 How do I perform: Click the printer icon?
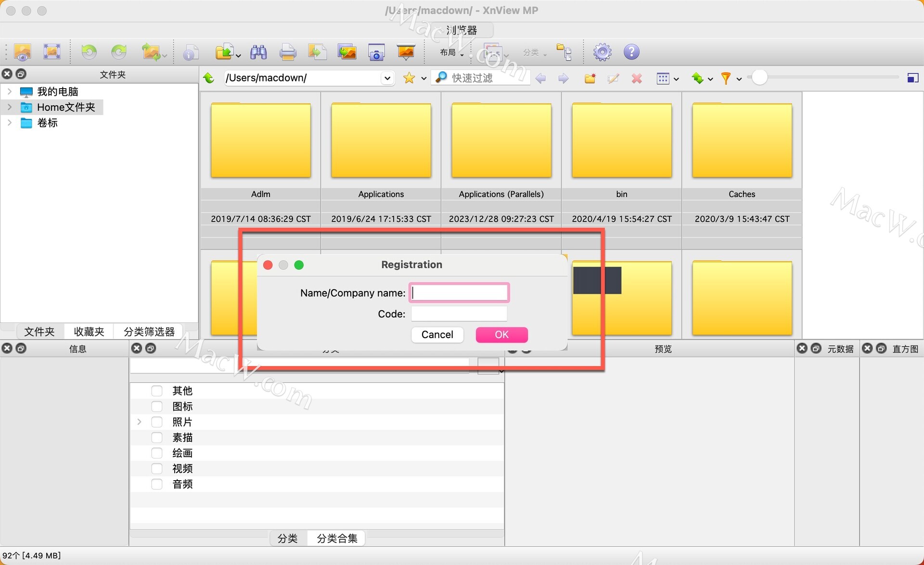coord(288,52)
